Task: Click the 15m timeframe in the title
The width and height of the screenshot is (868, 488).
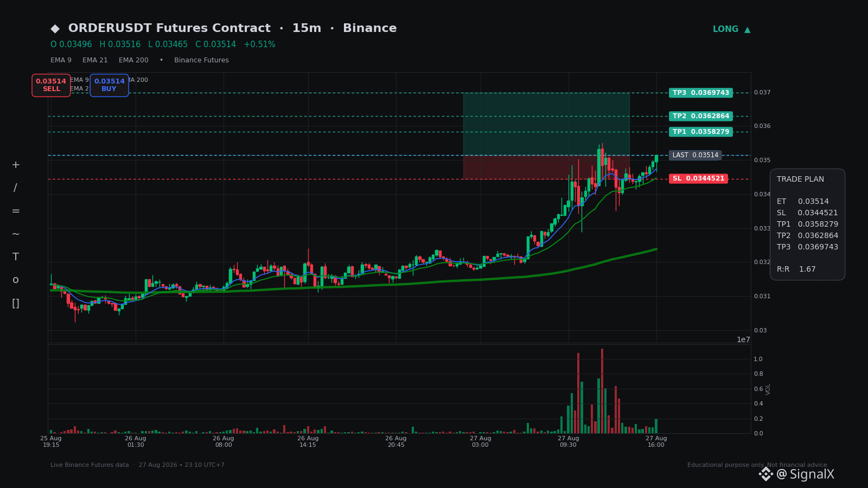Action: 307,28
